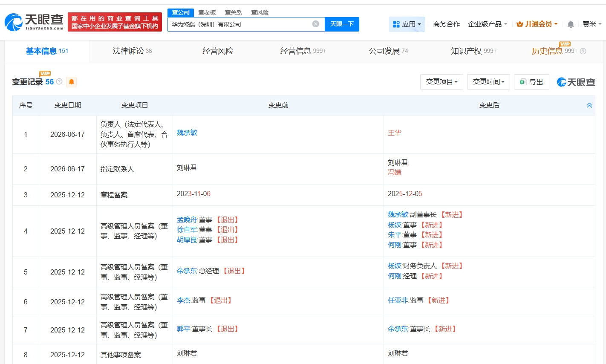606x364 pixels.
Task: Click the red promotional banner in header
Action: (x=115, y=22)
